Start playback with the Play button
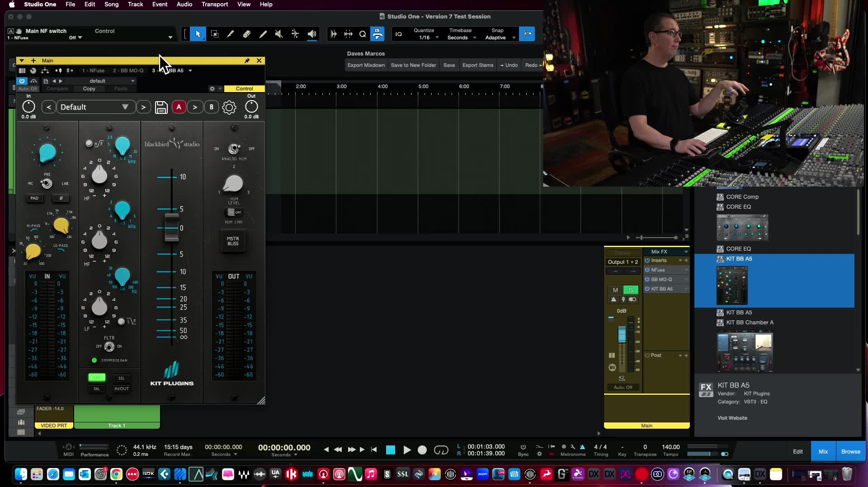This screenshot has height=487, width=868. click(x=406, y=450)
